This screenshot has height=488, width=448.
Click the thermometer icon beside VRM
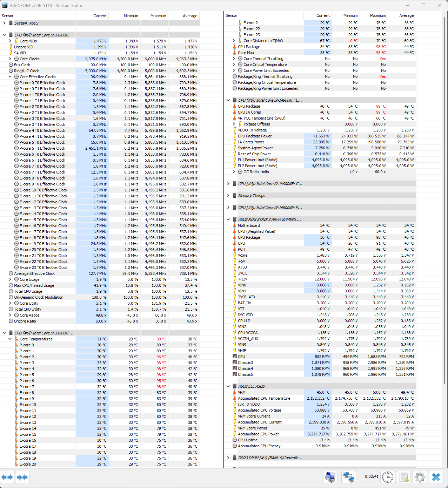click(234, 392)
